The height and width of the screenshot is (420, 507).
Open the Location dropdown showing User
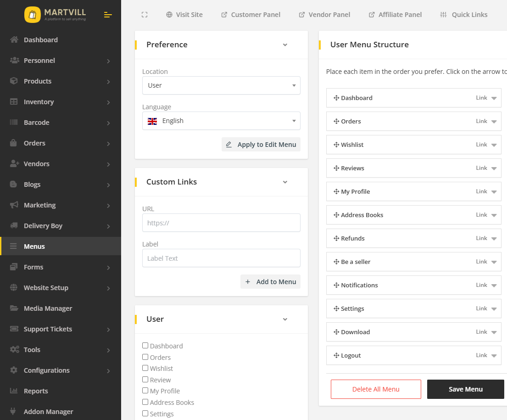click(221, 85)
